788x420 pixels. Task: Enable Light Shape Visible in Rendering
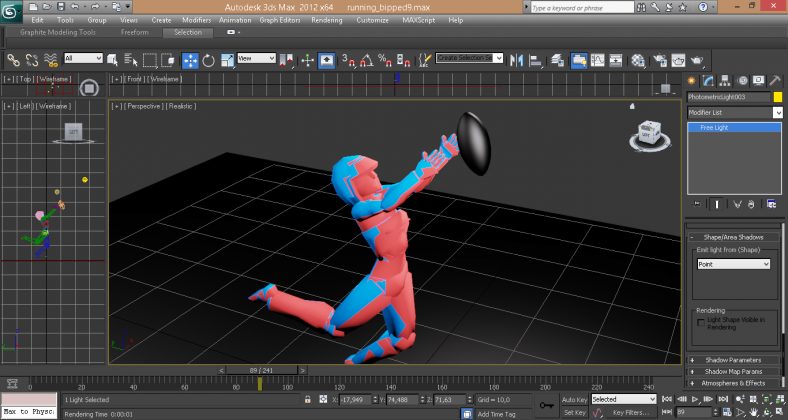click(x=700, y=320)
